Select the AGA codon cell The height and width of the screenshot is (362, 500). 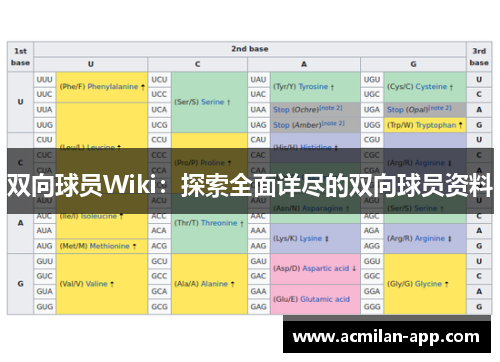point(372,231)
